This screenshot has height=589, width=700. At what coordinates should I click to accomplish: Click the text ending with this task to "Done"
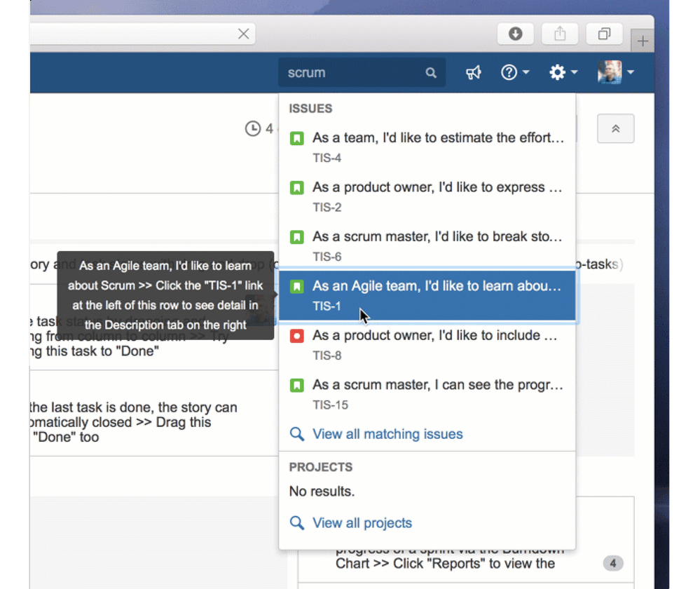point(95,351)
